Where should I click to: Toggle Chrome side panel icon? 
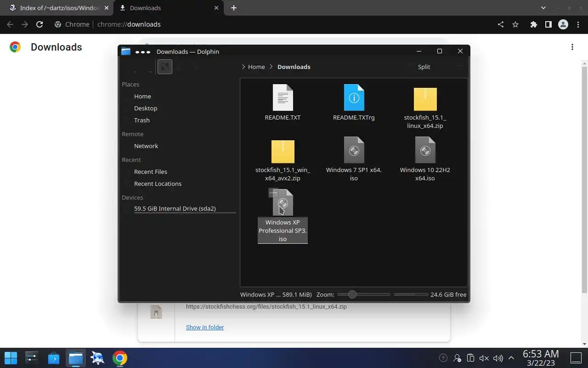click(x=548, y=24)
